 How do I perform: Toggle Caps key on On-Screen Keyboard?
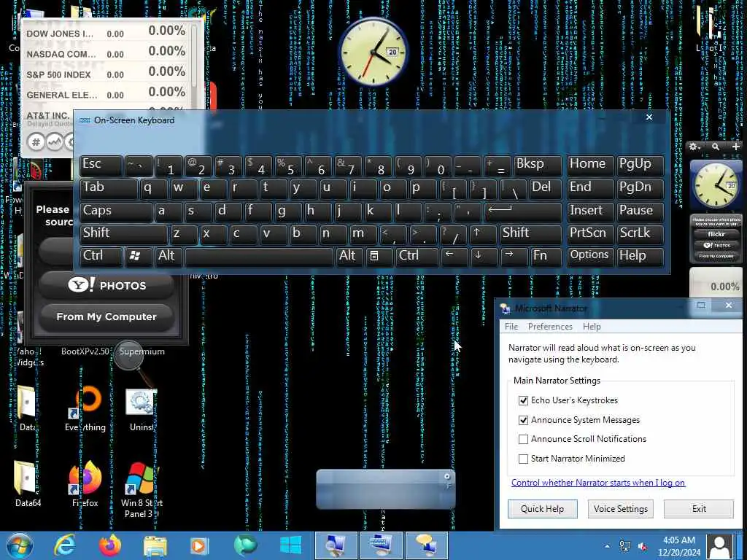[x=116, y=211]
